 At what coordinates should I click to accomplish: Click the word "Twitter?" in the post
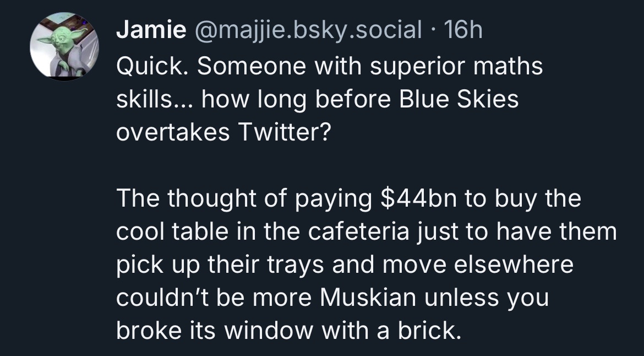(284, 132)
